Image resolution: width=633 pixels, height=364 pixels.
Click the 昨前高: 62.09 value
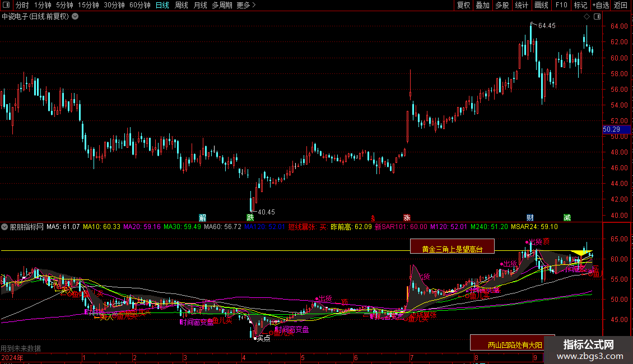click(x=351, y=227)
